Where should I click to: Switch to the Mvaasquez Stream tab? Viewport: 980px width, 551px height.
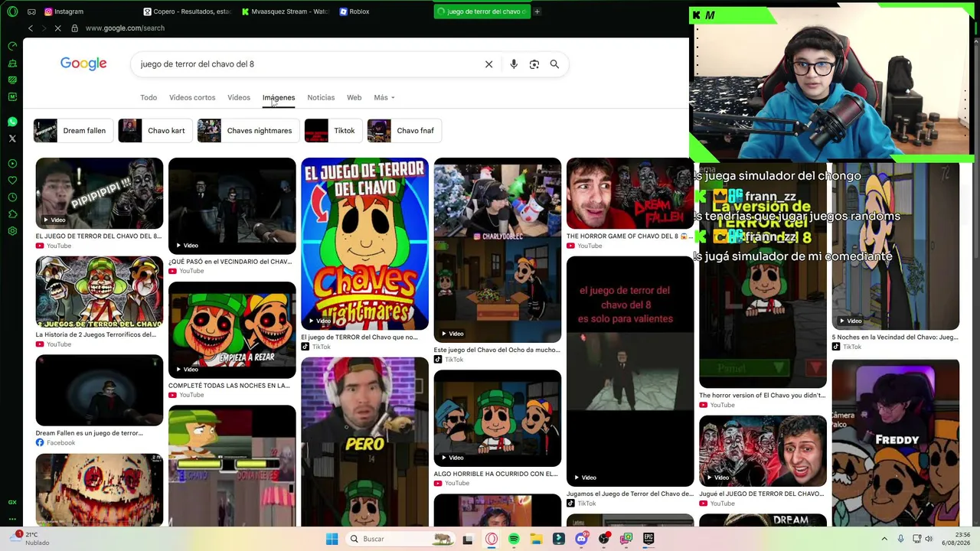285,11
